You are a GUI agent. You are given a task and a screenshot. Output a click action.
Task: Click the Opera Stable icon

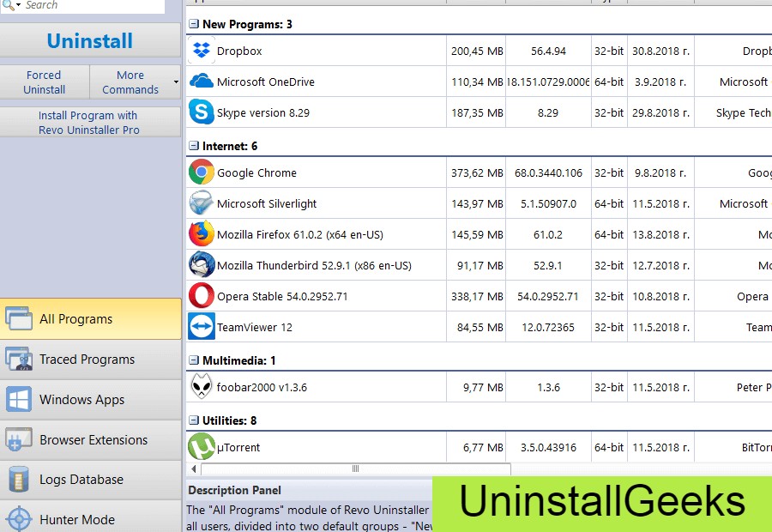[x=202, y=295]
